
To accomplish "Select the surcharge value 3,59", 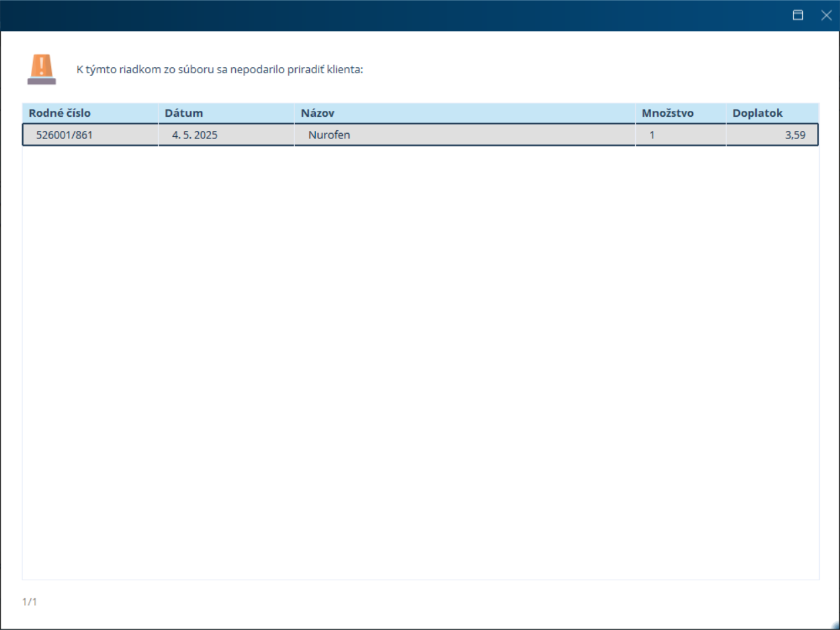I will click(772, 135).
